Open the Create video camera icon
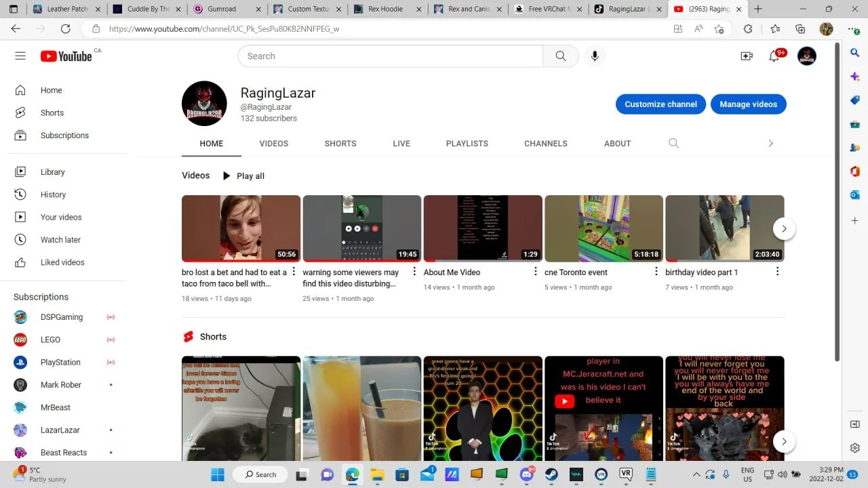 747,56
